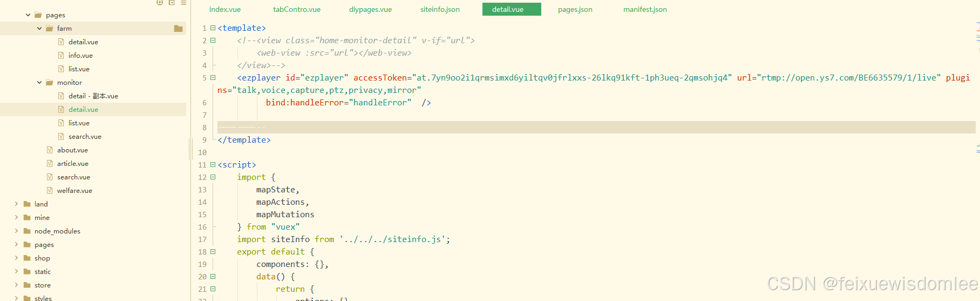Fold the import block at line 12
980x301 pixels.
[213, 177]
